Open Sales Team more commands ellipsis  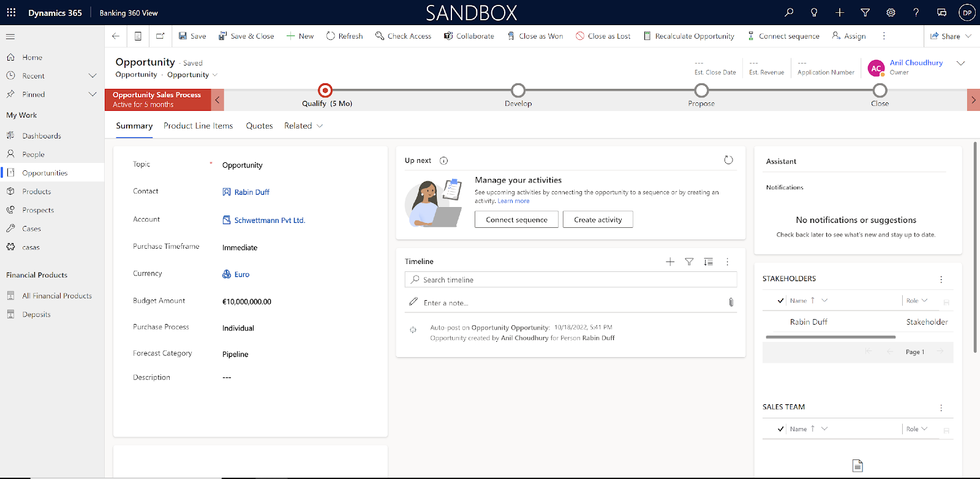coord(941,408)
